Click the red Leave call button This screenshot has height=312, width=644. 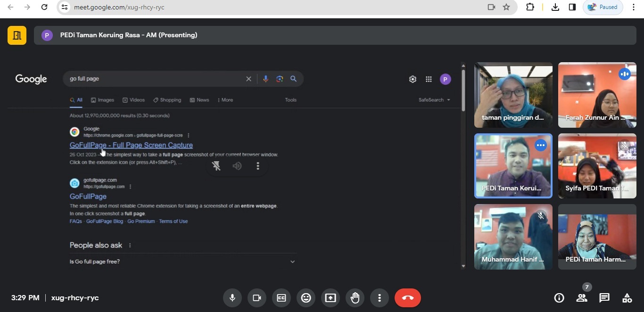pos(407,298)
